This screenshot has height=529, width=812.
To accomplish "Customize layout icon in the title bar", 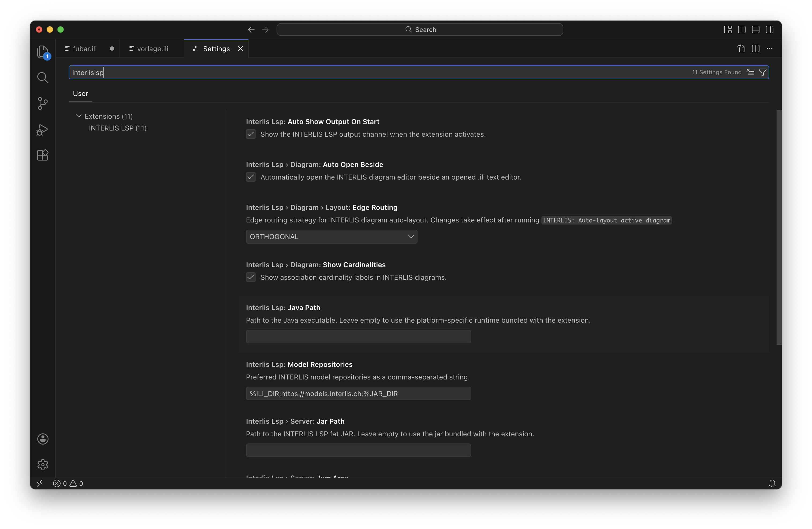I will [727, 30].
